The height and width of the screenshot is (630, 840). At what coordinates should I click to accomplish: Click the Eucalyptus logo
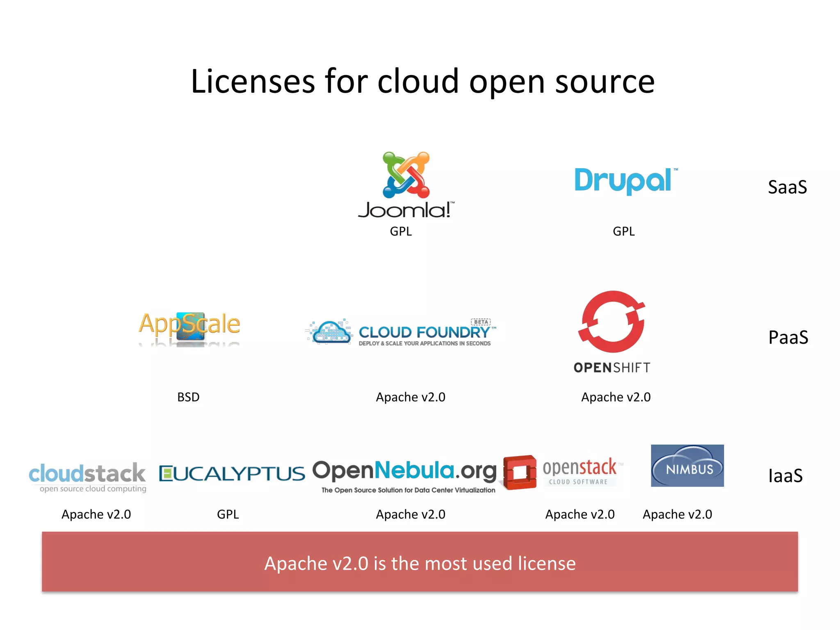[x=232, y=473]
